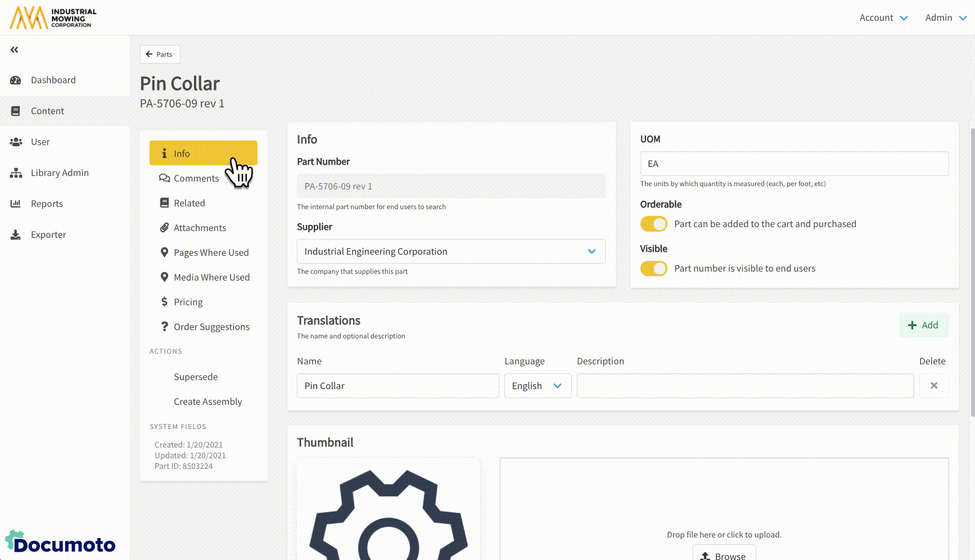975x560 pixels.
Task: Open the Exporter section
Action: pos(48,234)
